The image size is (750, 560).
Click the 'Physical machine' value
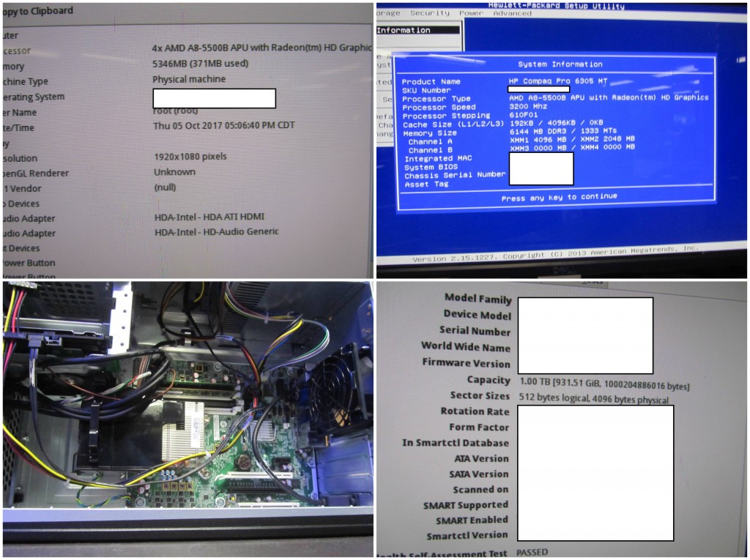tap(188, 79)
